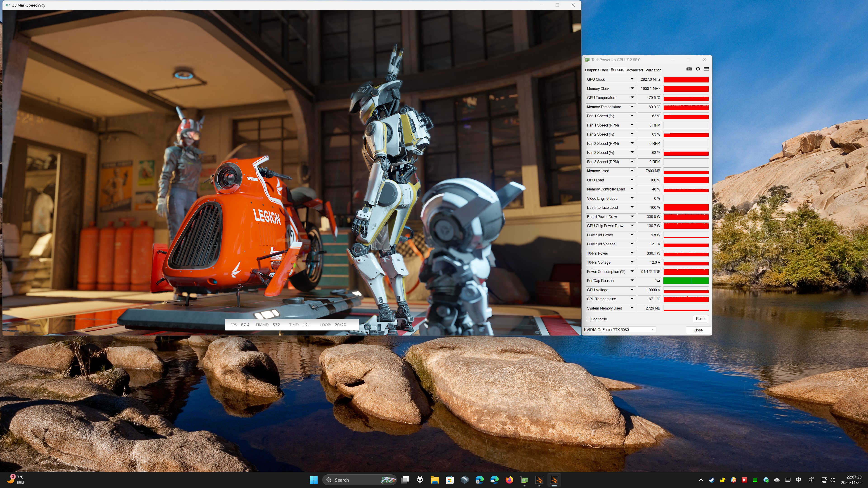Expand the PerfCap Reason dropdown arrow
This screenshot has height=488, width=868.
point(632,281)
